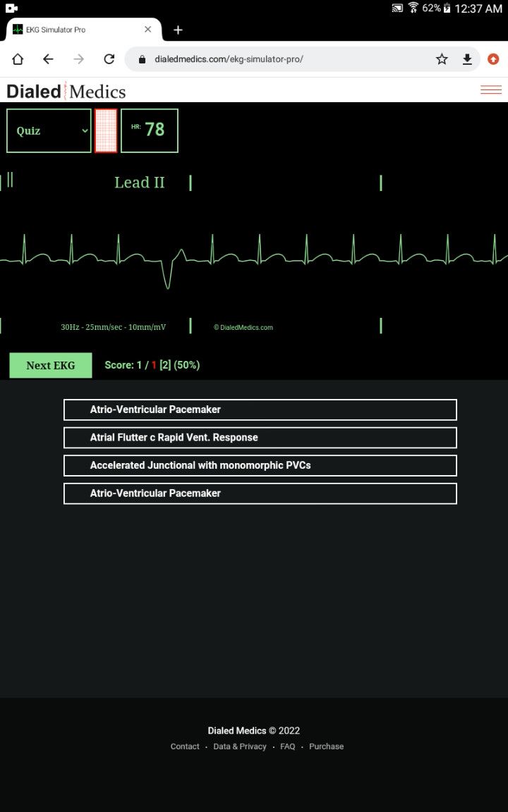Screen dimensions: 508x812
Task: Open the FAQ footer link
Action: (288, 746)
